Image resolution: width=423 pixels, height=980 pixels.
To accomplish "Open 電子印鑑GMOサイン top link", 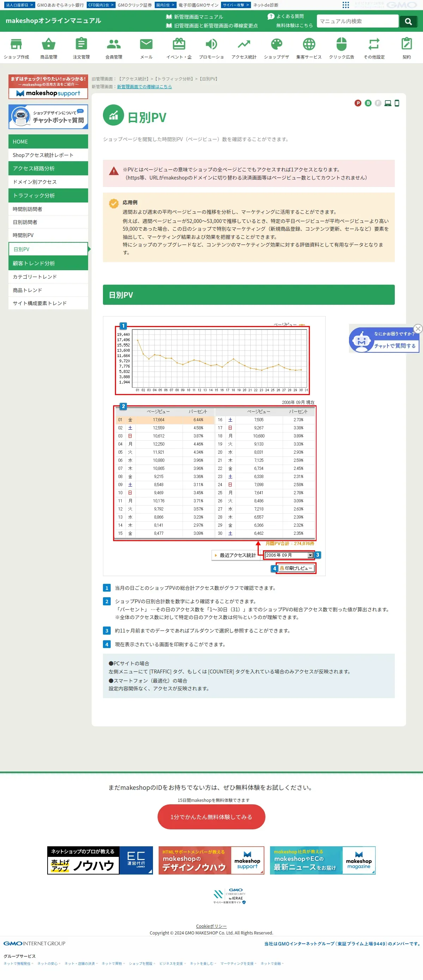I will coord(198,5).
